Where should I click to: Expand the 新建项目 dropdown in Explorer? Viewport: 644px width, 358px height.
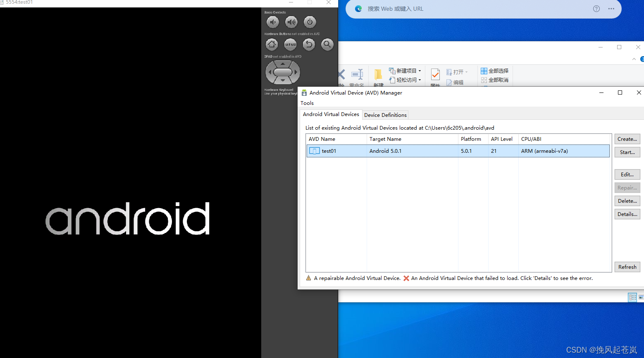pyautogui.click(x=420, y=71)
